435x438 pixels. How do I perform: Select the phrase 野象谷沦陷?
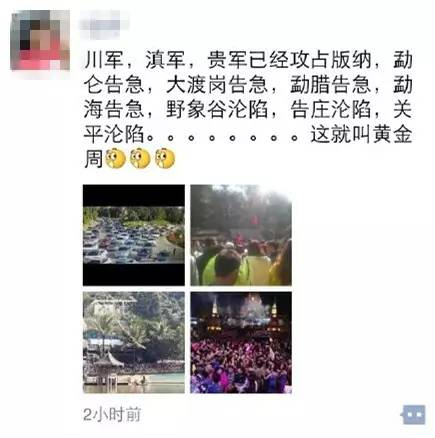[217, 110]
